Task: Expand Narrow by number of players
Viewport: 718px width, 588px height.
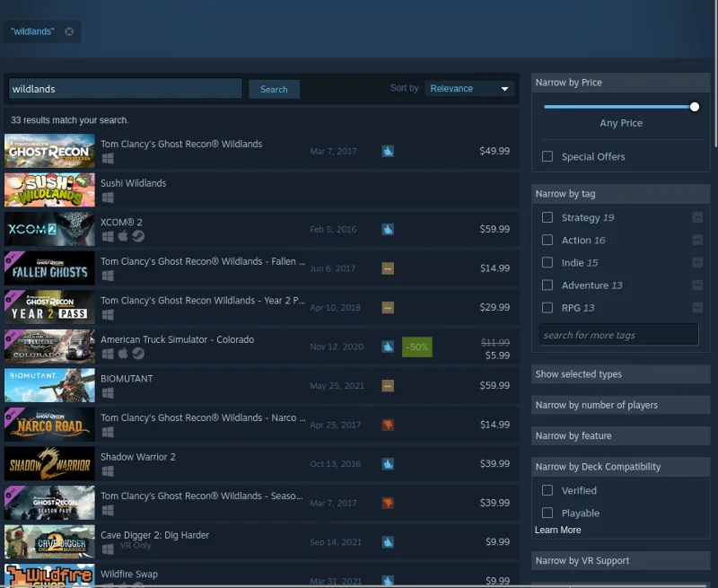Action: click(620, 405)
